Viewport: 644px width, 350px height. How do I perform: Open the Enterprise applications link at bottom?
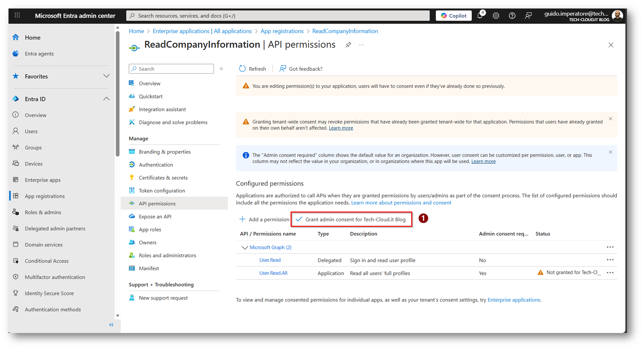pyautogui.click(x=514, y=300)
